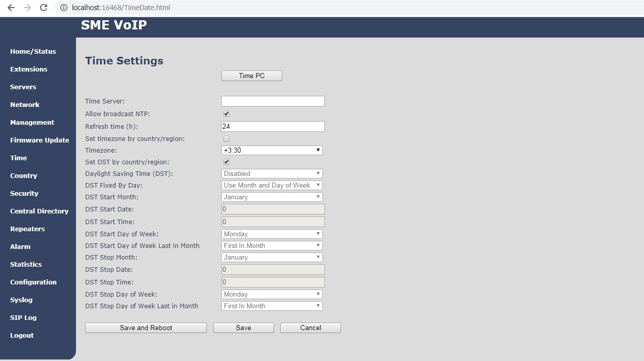
Task: Open Repeaters in the sidebar
Action: [27, 229]
